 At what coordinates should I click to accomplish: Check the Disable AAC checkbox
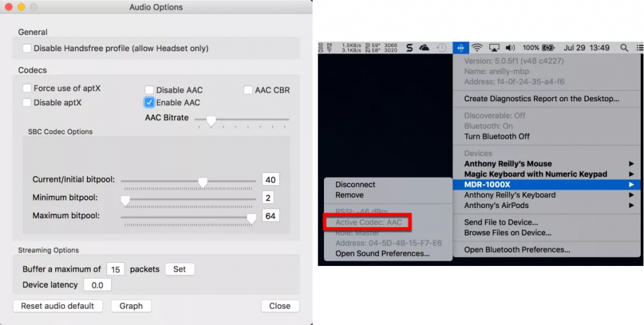point(149,90)
